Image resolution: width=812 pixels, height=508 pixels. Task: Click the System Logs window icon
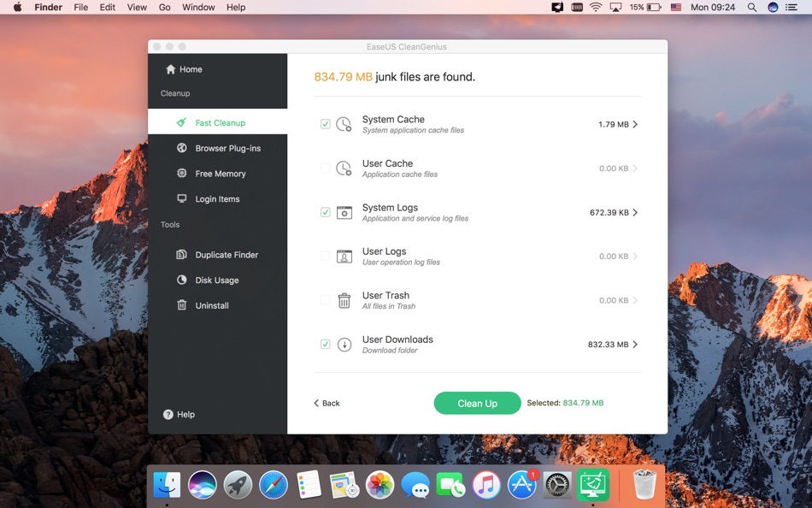(x=344, y=213)
